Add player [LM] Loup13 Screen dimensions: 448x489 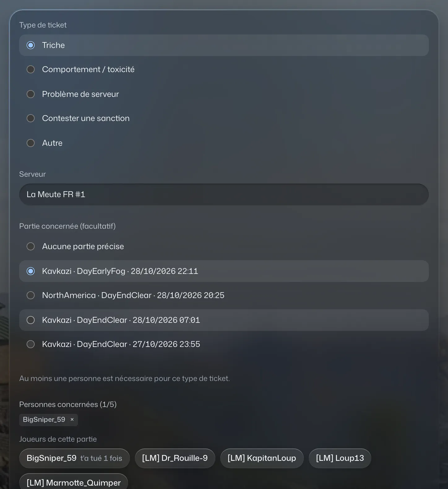click(x=340, y=458)
